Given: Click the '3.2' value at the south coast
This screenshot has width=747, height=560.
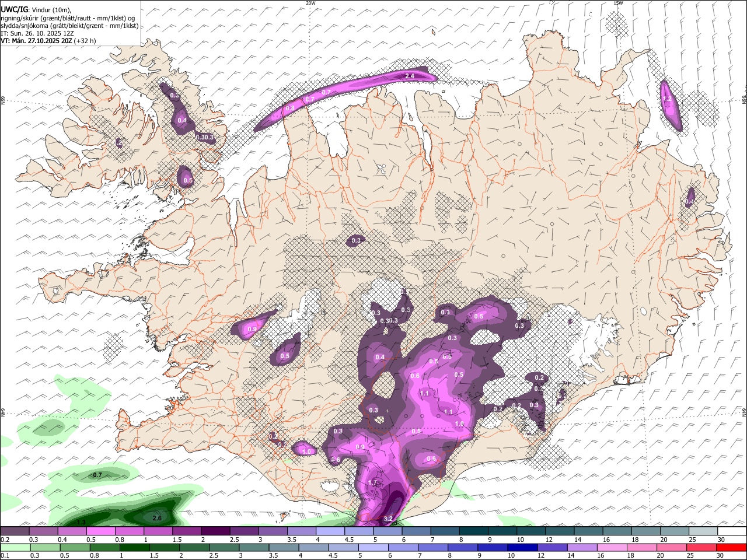Looking at the screenshot, I should (389, 519).
